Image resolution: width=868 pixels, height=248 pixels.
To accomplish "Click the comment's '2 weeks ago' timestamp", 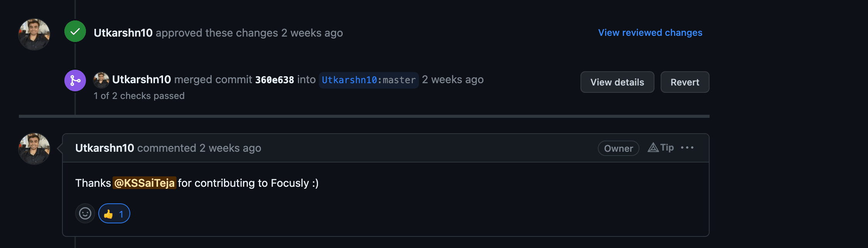I will click(230, 148).
